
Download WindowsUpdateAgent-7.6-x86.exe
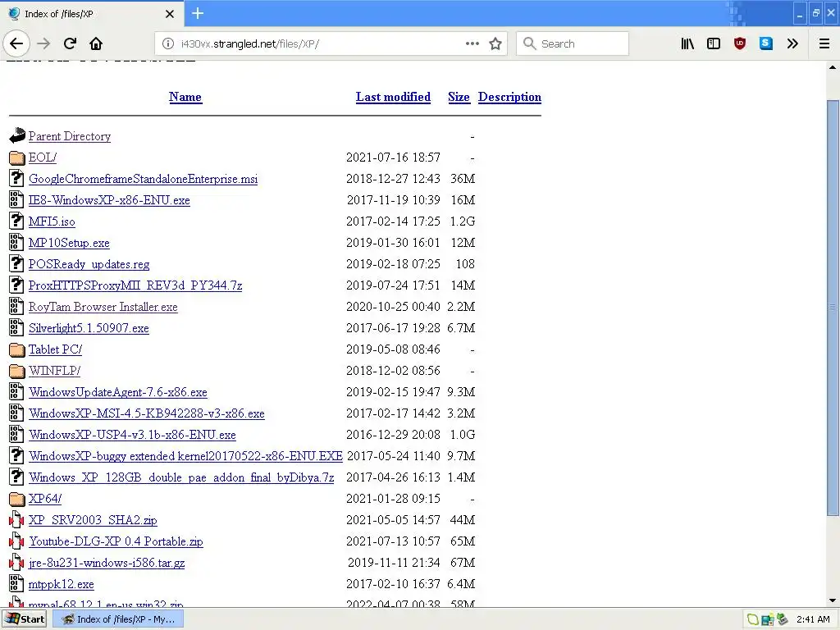(118, 392)
